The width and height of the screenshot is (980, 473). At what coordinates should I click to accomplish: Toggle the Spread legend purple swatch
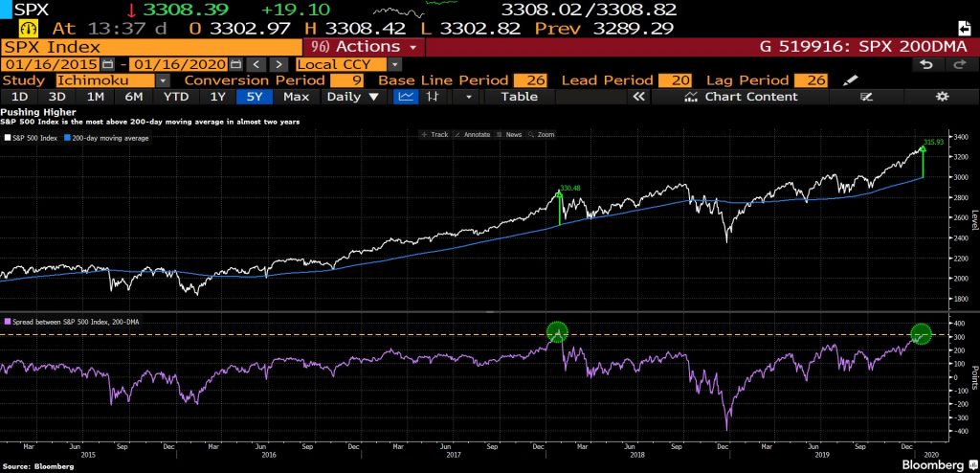7,321
